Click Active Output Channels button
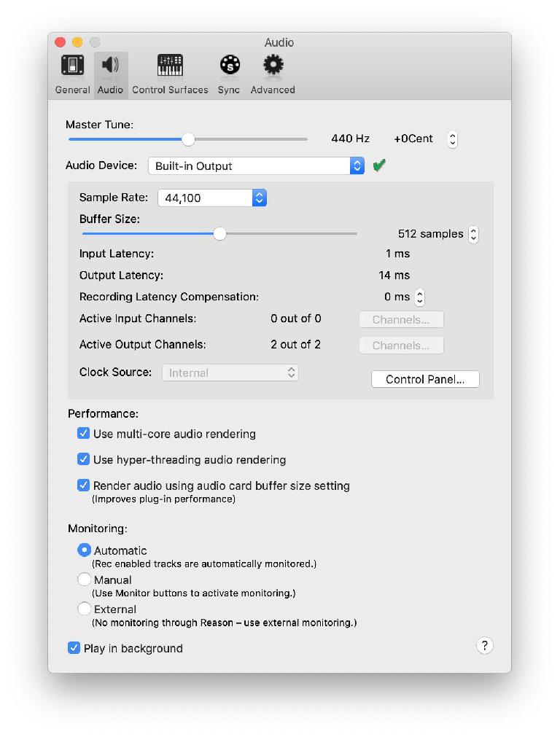Screen dimensions: 560x737 [401, 346]
